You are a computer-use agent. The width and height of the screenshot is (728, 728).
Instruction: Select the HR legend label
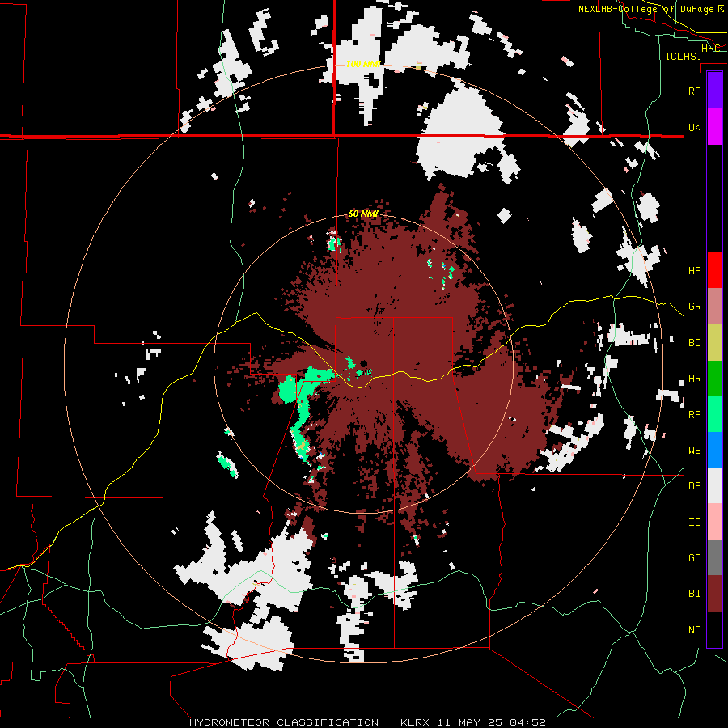click(694, 379)
